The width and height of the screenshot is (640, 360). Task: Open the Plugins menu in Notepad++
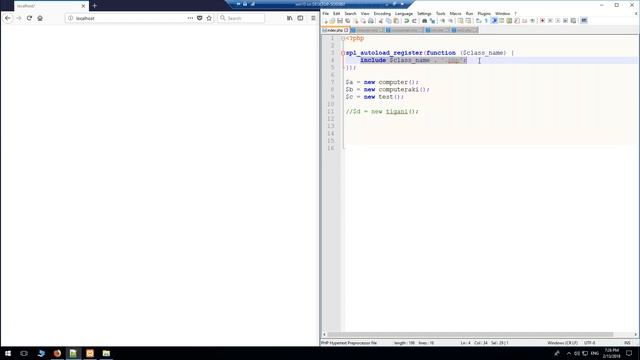[484, 13]
